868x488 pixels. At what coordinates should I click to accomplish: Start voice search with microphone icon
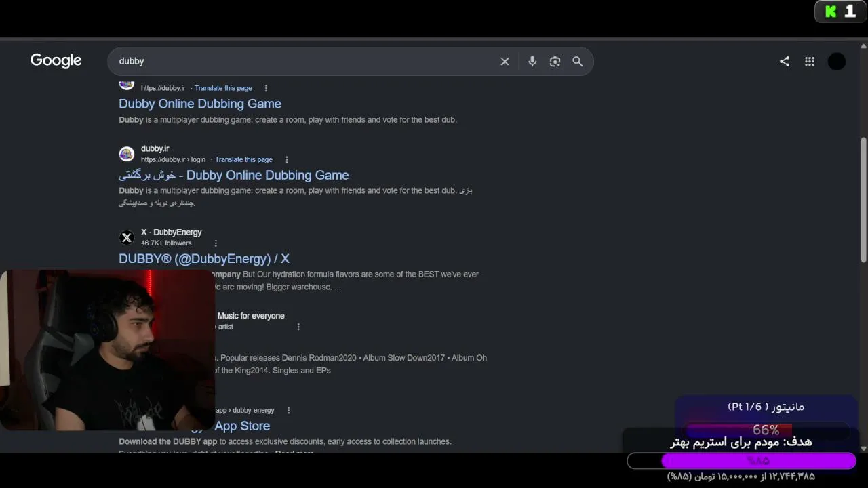point(532,62)
